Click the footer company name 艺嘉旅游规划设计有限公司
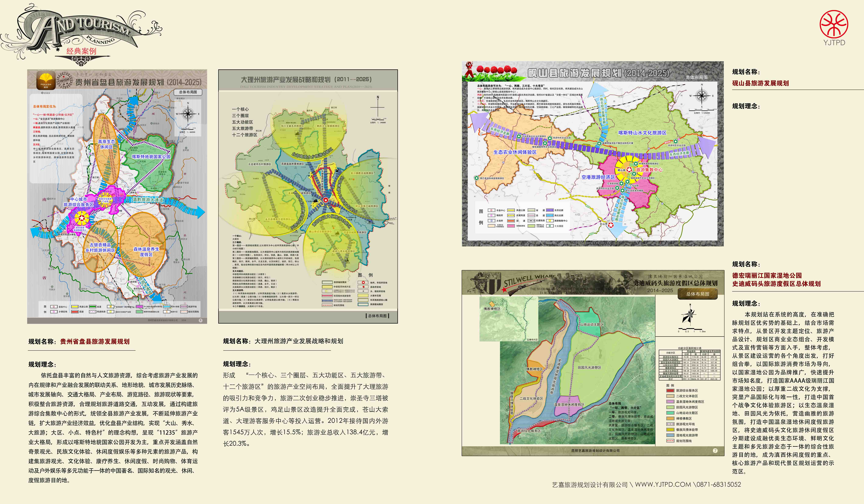This screenshot has height=504, width=864. click(x=589, y=484)
